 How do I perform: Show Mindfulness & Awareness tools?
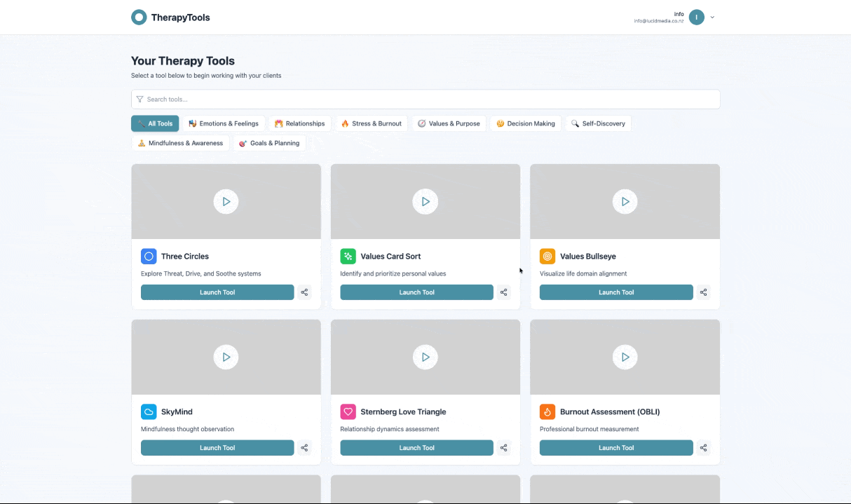point(180,143)
